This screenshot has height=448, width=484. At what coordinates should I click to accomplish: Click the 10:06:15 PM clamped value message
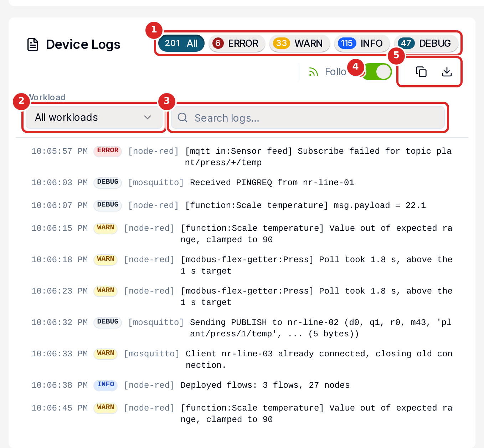tap(316, 234)
